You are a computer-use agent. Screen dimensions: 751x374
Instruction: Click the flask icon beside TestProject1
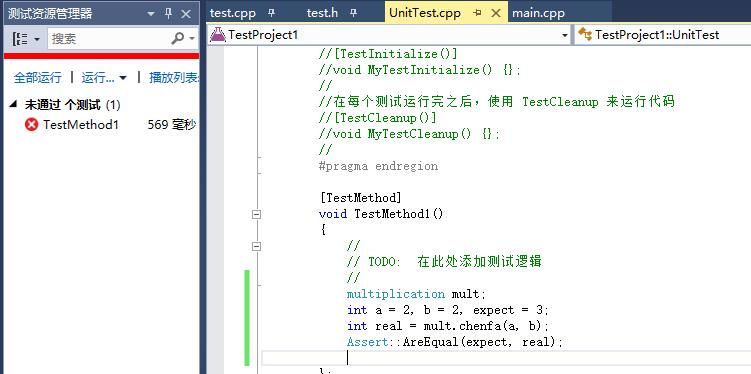tap(217, 34)
